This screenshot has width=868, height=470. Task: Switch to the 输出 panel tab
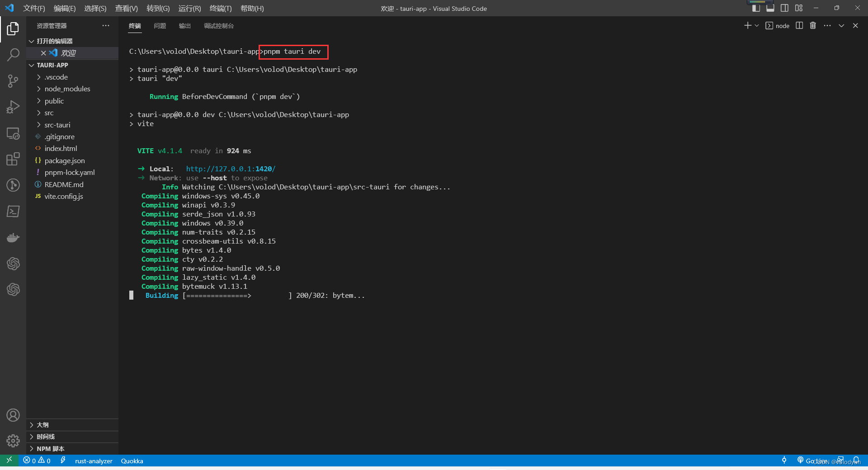coord(185,26)
